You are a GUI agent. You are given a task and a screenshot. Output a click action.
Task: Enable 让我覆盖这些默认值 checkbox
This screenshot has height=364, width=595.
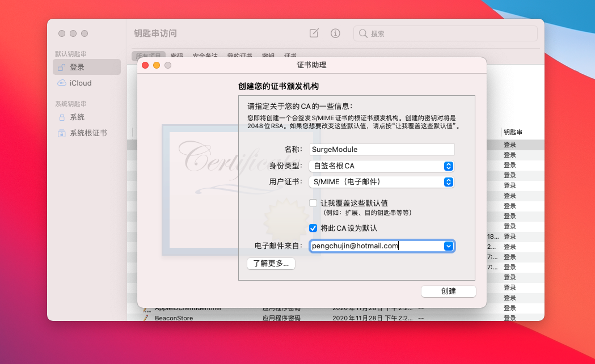(x=313, y=203)
